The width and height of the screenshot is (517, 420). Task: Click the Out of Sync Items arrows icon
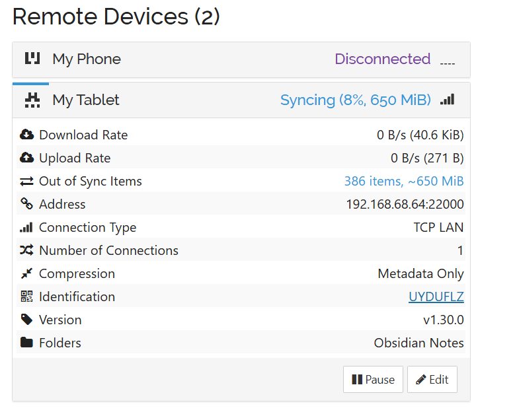(26, 181)
